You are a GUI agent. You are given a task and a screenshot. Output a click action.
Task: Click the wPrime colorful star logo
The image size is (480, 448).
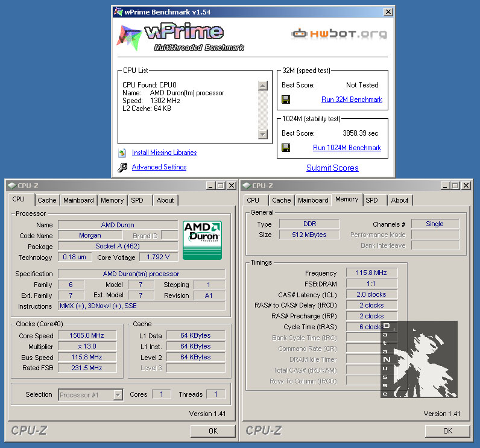point(128,37)
